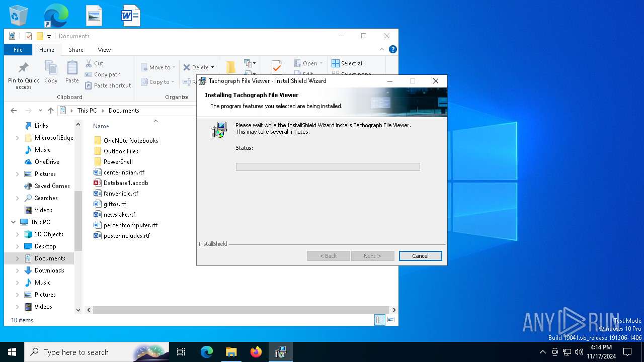
Task: Collapse the ribbon with chevron arrow
Action: tap(382, 49)
